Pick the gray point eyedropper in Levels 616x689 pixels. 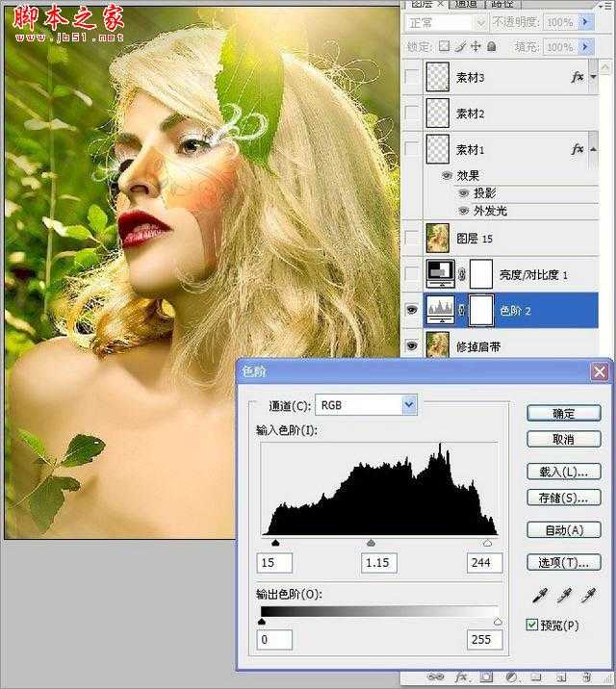[x=564, y=596]
